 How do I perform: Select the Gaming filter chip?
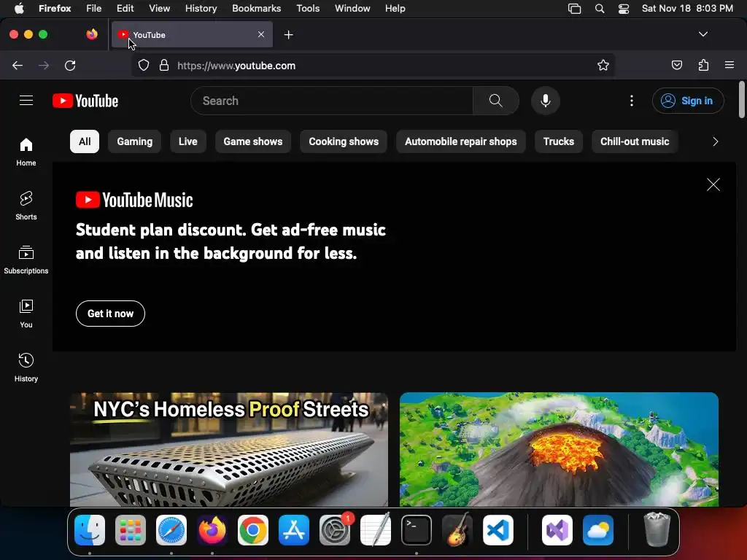coord(135,141)
